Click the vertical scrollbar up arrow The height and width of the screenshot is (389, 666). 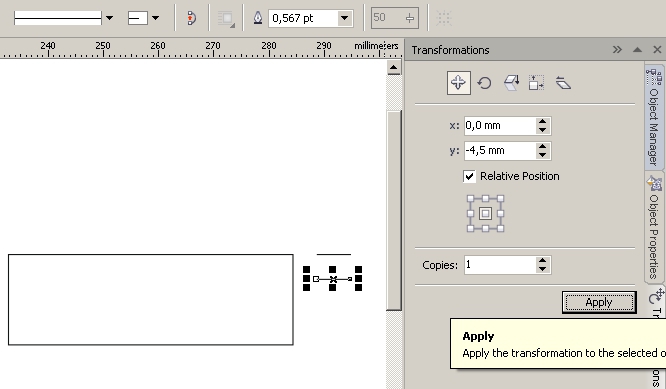[393, 68]
